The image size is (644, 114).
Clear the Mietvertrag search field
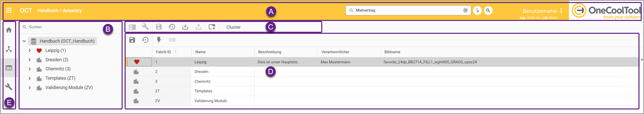pyautogui.click(x=466, y=10)
